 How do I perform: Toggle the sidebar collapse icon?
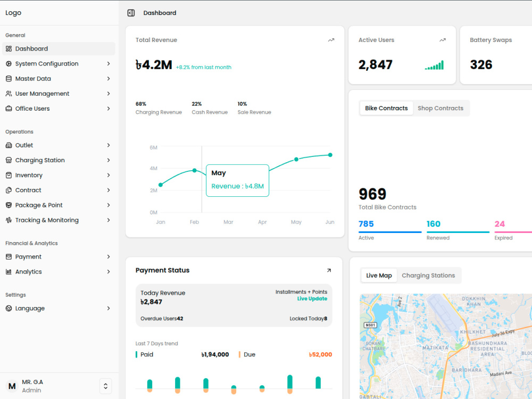pyautogui.click(x=131, y=13)
